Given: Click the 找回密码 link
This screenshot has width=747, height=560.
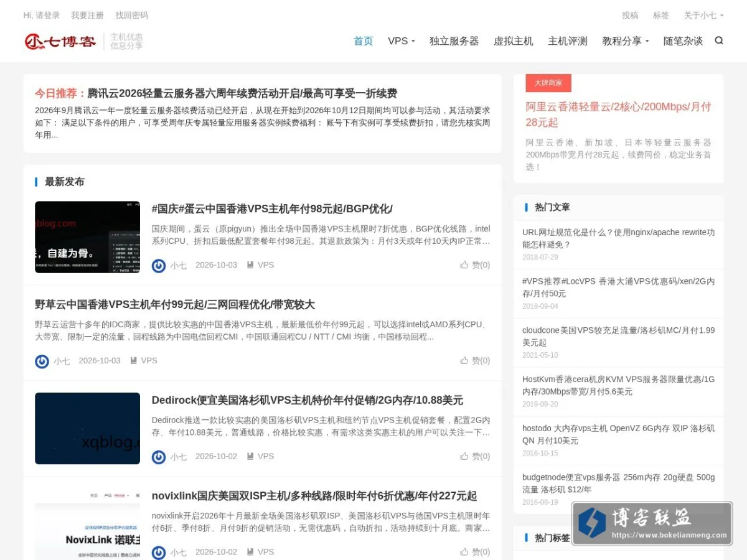Looking at the screenshot, I should pyautogui.click(x=132, y=16).
